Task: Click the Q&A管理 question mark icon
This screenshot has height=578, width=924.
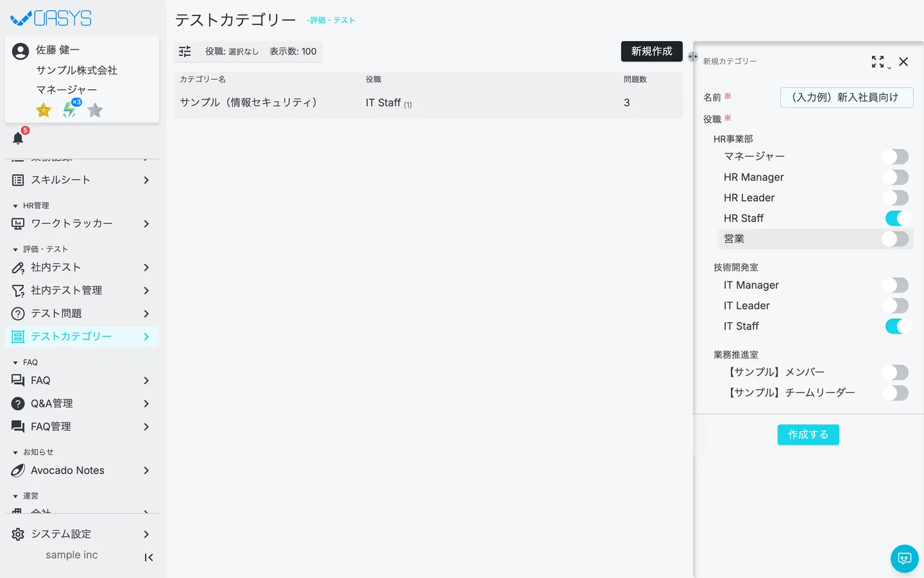Action: (x=18, y=403)
